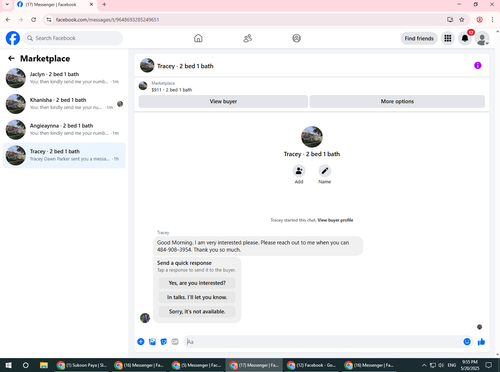Bookmark this page with the star icon

[462, 20]
